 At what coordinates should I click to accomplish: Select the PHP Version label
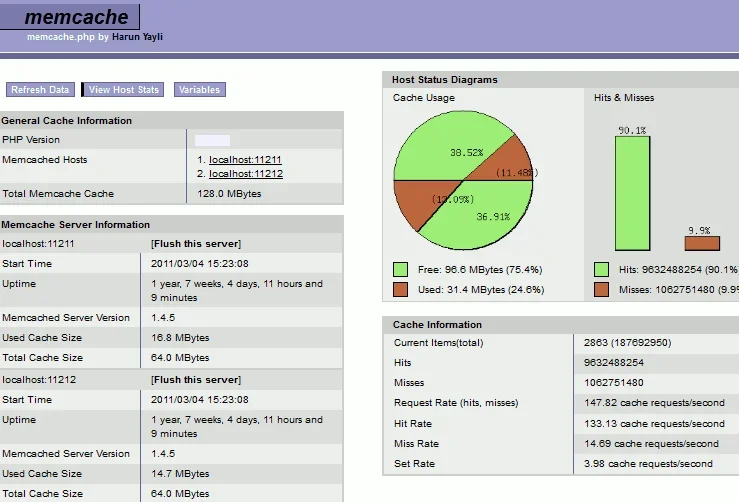pos(31,140)
